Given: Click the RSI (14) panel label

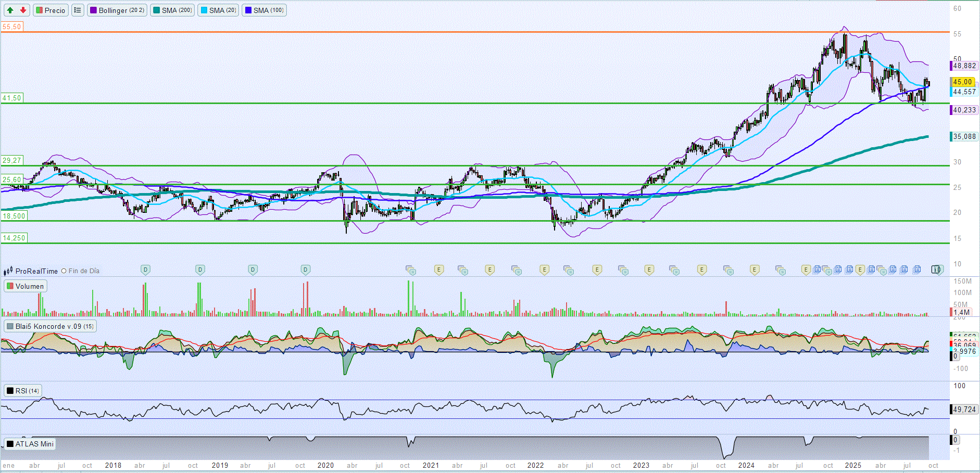Looking at the screenshot, I should [22, 391].
